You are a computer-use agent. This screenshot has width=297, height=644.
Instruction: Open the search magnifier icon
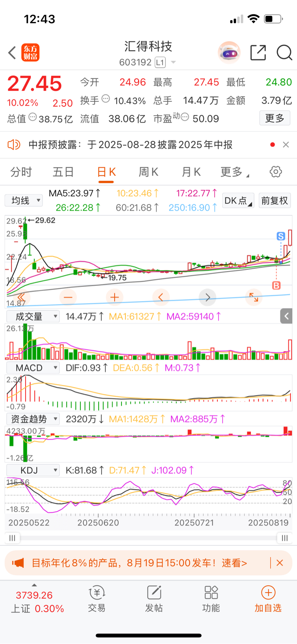coord(284,53)
